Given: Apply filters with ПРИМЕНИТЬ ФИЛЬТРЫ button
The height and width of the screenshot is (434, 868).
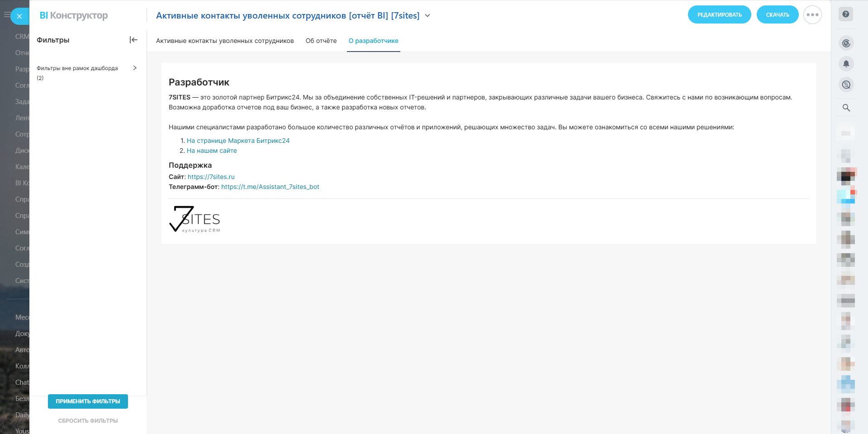Looking at the screenshot, I should coord(88,401).
